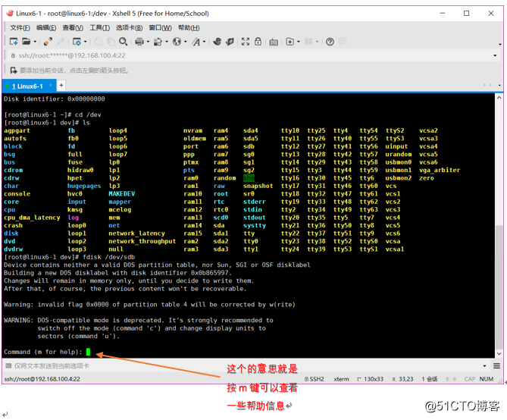Click the keyboard mapping icon
Screen dimensions: 507x420
[x=274, y=42]
